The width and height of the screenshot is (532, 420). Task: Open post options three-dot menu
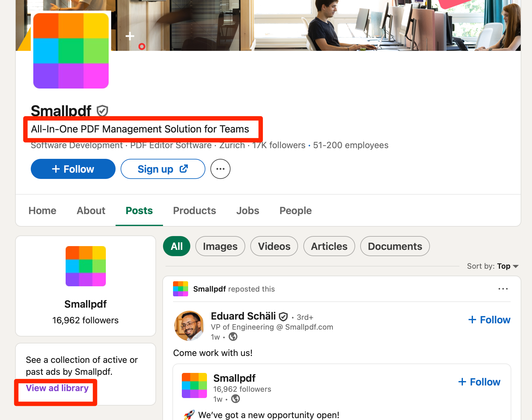[503, 289]
